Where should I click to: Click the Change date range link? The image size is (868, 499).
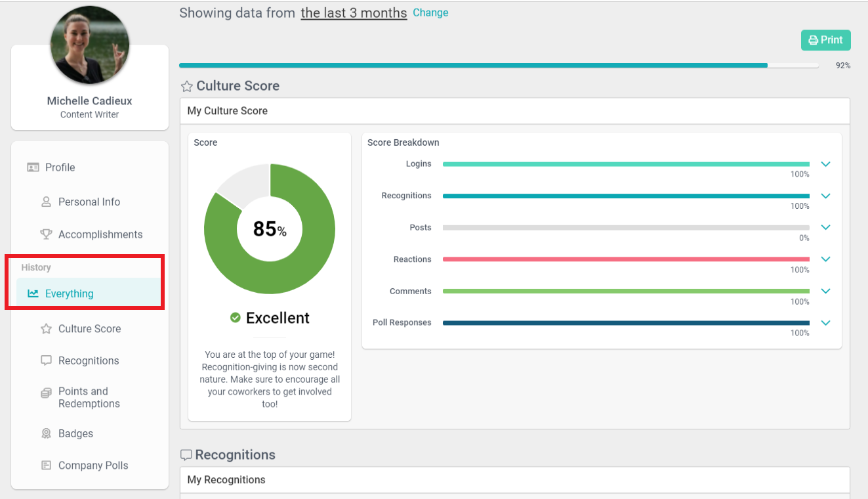coord(430,12)
